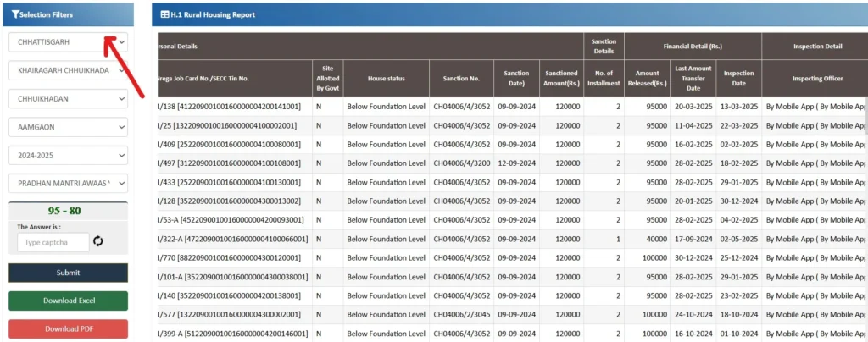Click the Inspecting Officer column header
The height and width of the screenshot is (342, 868).
point(816,79)
